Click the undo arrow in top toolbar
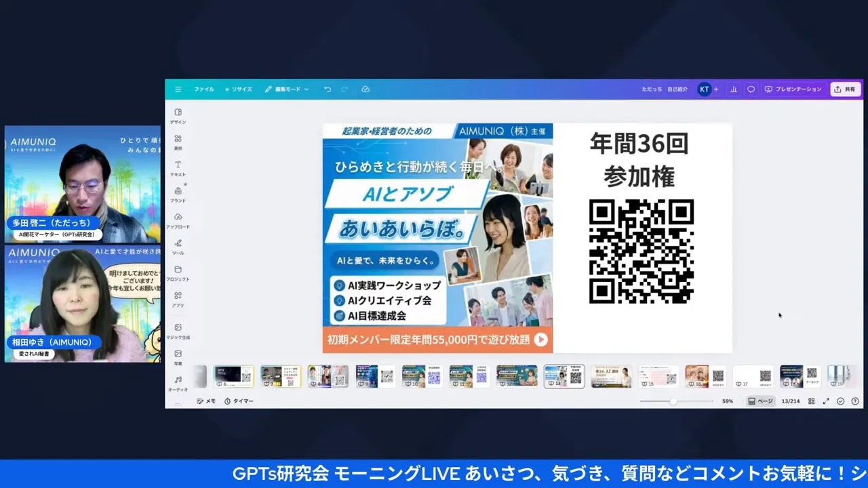This screenshot has width=868, height=488. tap(328, 89)
